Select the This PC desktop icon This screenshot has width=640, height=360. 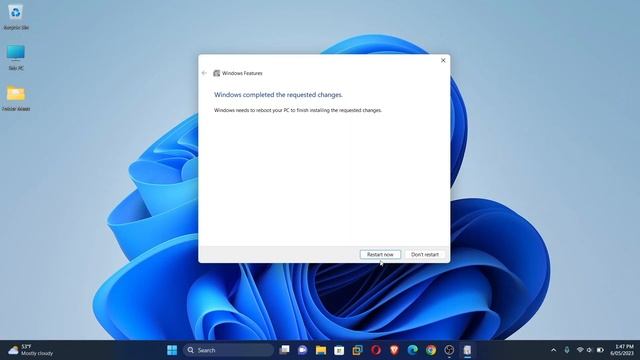[x=16, y=58]
